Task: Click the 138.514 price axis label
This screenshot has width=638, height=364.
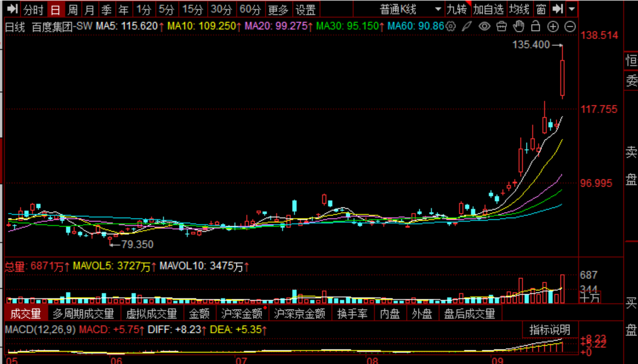Action: pos(599,35)
